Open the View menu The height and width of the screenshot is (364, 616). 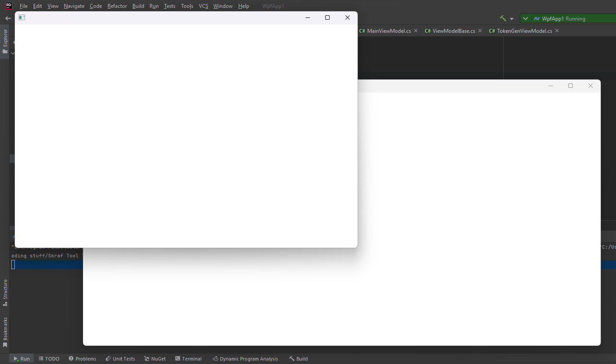click(53, 6)
